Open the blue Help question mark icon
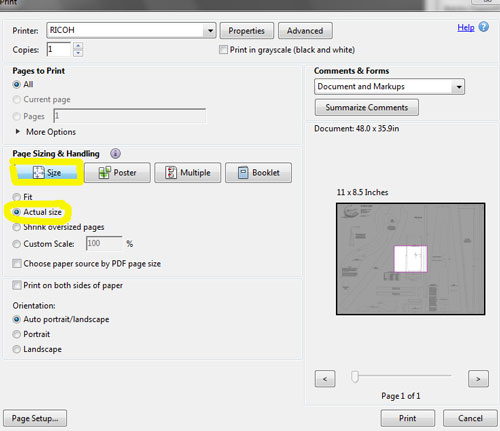 484,27
